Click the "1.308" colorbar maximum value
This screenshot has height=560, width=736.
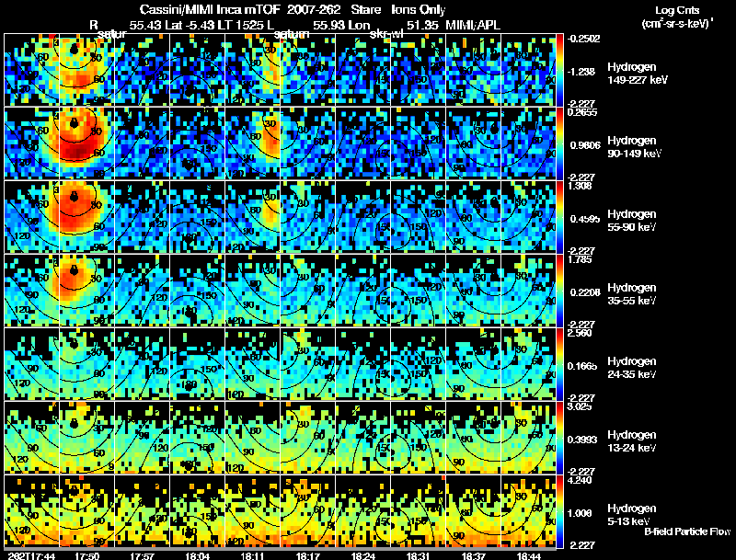point(580,186)
